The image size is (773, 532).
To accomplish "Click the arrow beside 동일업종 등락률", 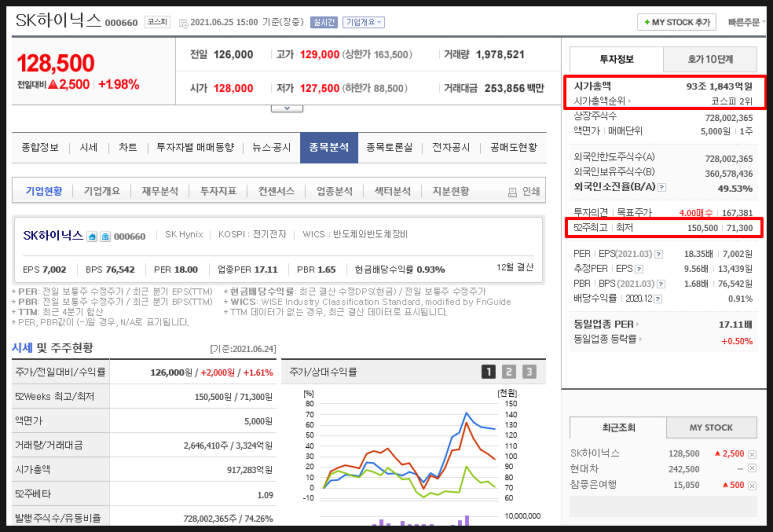I will point(639,339).
